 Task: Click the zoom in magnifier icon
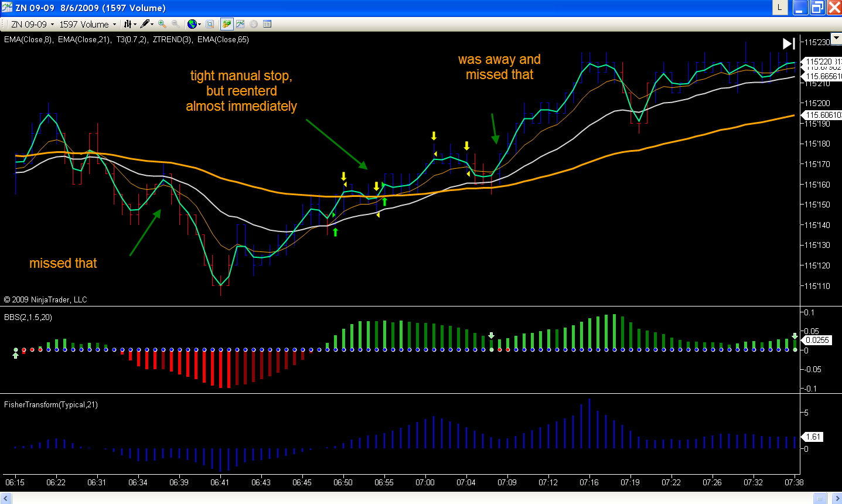pyautogui.click(x=162, y=24)
